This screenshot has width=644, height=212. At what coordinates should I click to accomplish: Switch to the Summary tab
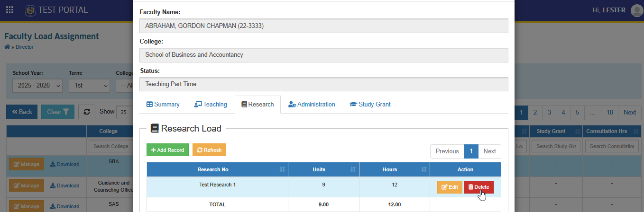(x=163, y=105)
